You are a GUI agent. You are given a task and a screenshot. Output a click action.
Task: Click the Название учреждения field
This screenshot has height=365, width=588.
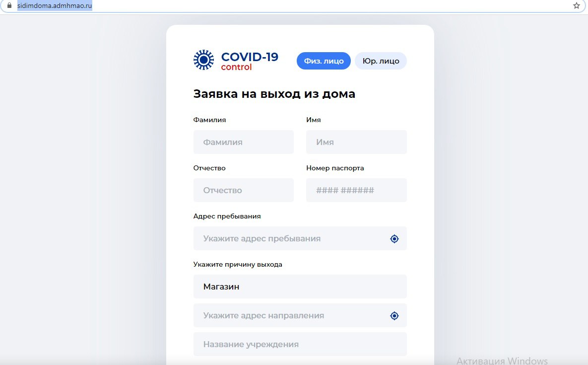click(300, 344)
